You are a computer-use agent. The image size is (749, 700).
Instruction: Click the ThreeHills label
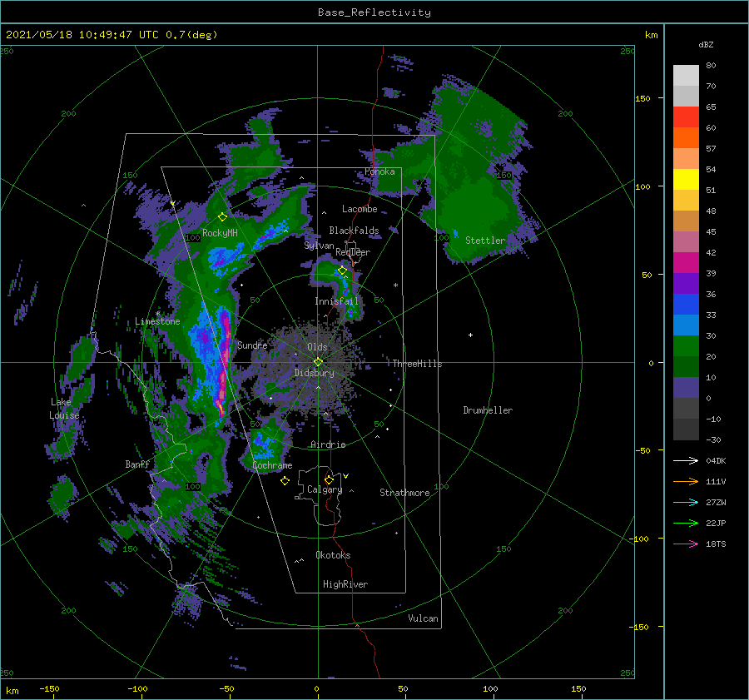coord(418,364)
